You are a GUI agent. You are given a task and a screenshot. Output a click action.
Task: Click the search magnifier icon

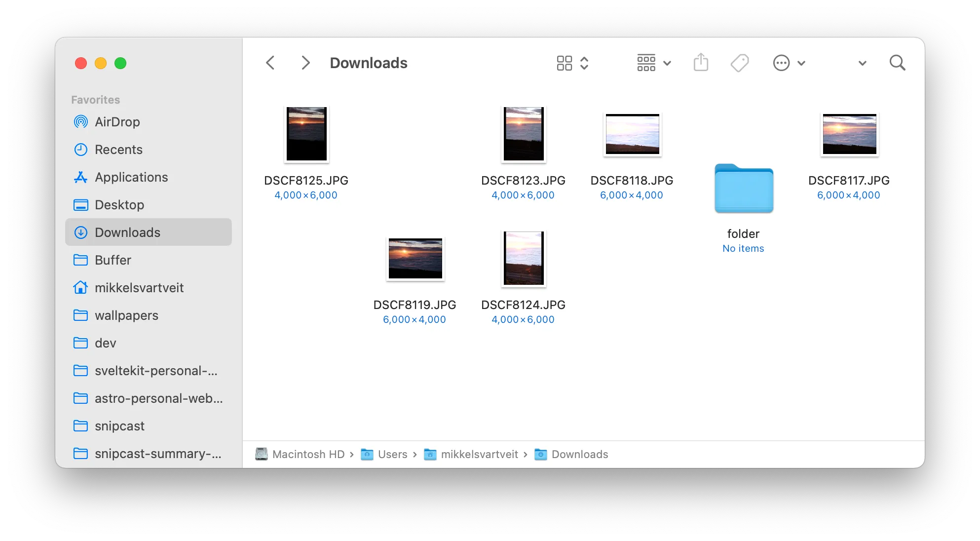point(898,63)
